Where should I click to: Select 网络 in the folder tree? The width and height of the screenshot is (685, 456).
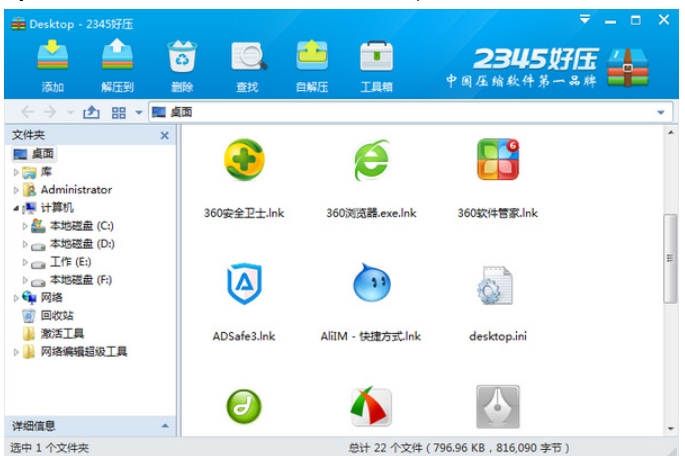(x=42, y=297)
